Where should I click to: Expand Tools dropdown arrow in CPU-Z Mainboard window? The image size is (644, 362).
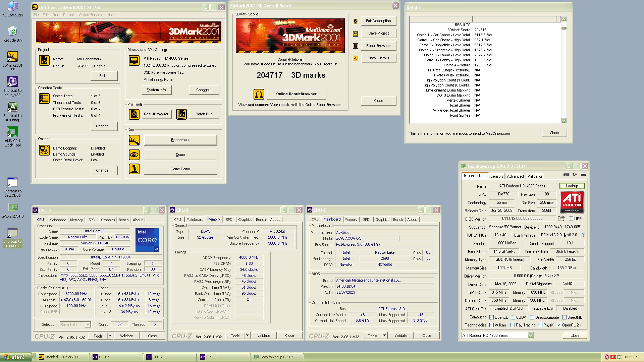coord(384,336)
